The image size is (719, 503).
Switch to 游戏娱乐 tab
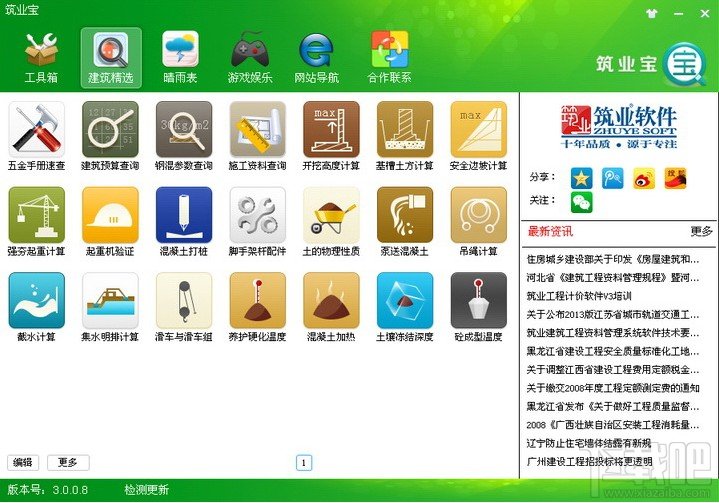[x=250, y=58]
